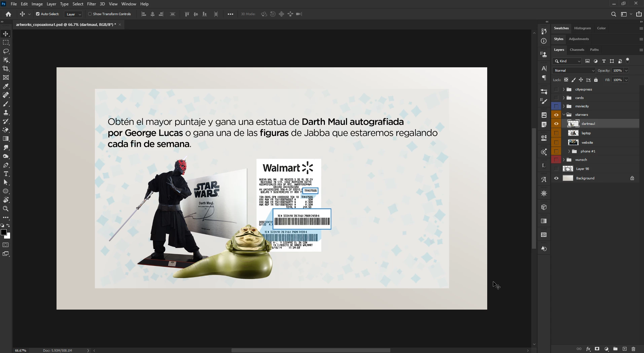Click the horizontal canvas scrollbar
The height and width of the screenshot is (353, 644).
tap(311, 350)
